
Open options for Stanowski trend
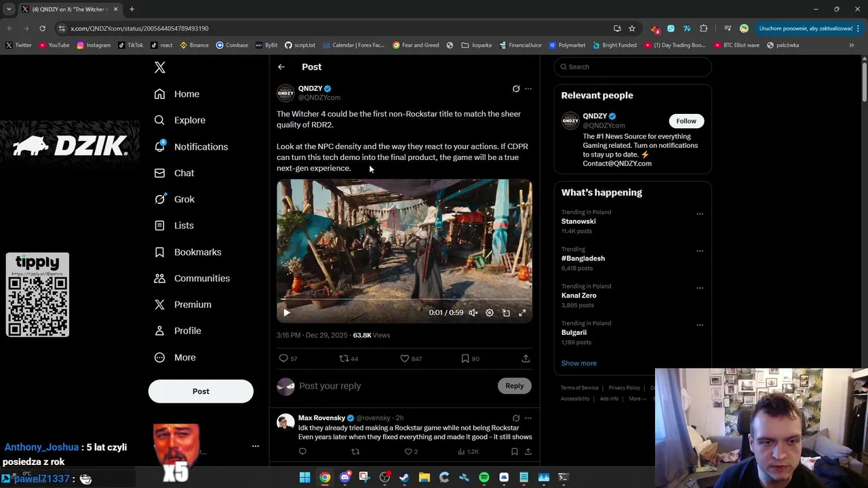tap(700, 213)
